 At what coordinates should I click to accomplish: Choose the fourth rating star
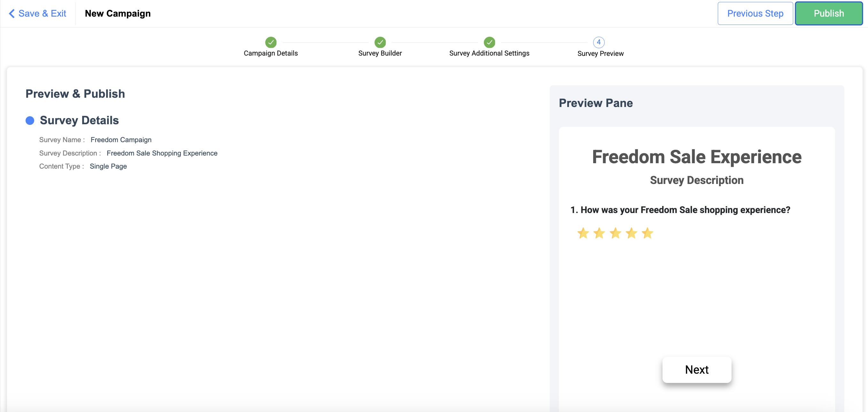pos(632,233)
